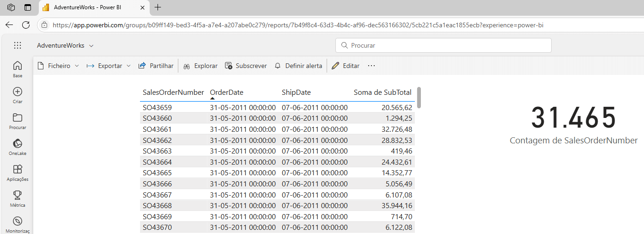Select cell SO43666
Image resolution: width=644 pixels, height=234 pixels.
click(157, 184)
